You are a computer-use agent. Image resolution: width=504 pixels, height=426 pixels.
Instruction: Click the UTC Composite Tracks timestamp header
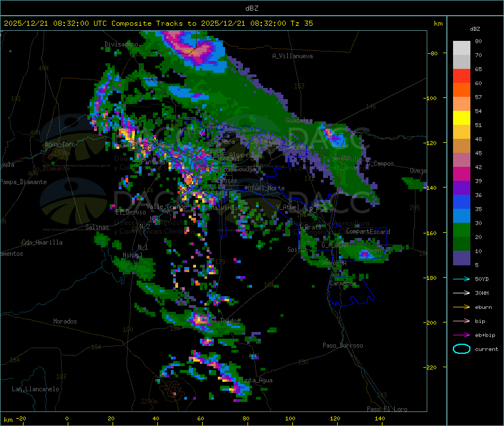pyautogui.click(x=158, y=24)
